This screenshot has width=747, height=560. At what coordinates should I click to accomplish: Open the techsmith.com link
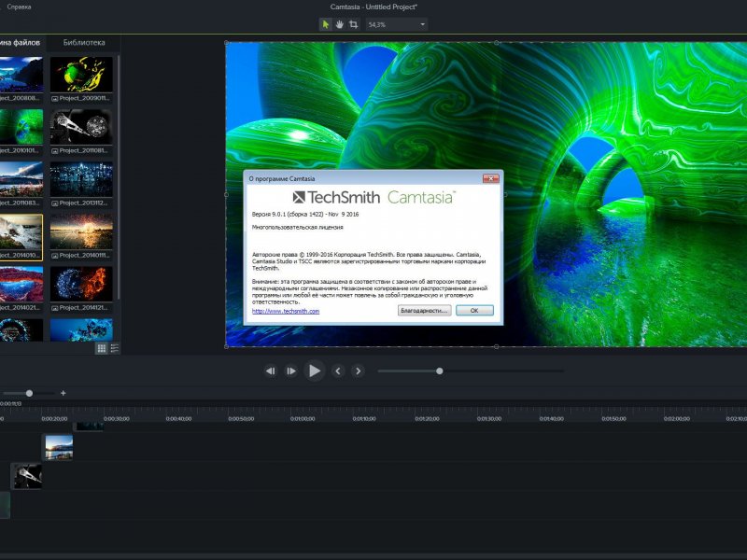pyautogui.click(x=286, y=311)
